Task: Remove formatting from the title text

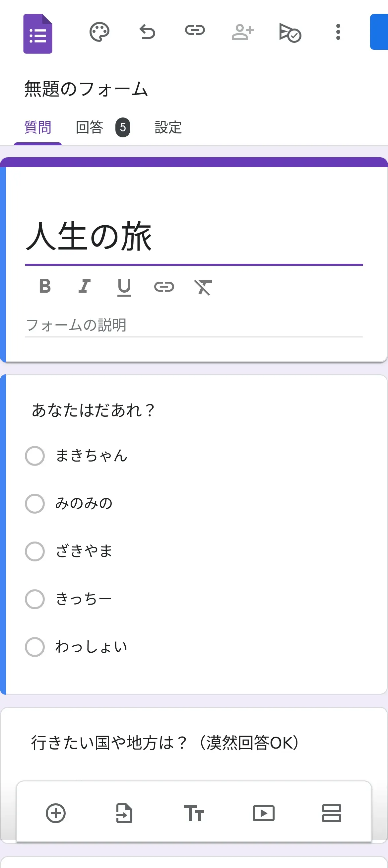Action: 203,287
